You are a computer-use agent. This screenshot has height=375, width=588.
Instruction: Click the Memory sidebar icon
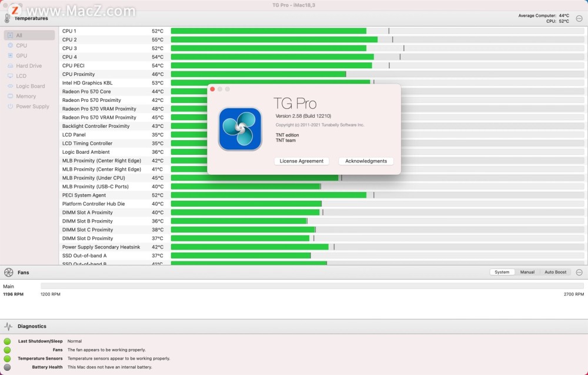point(10,96)
